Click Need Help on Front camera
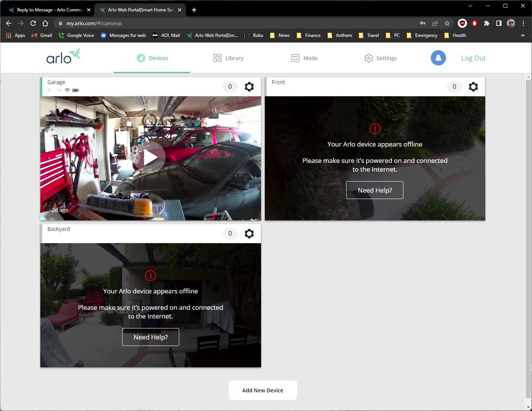The image size is (532, 411). click(x=375, y=190)
